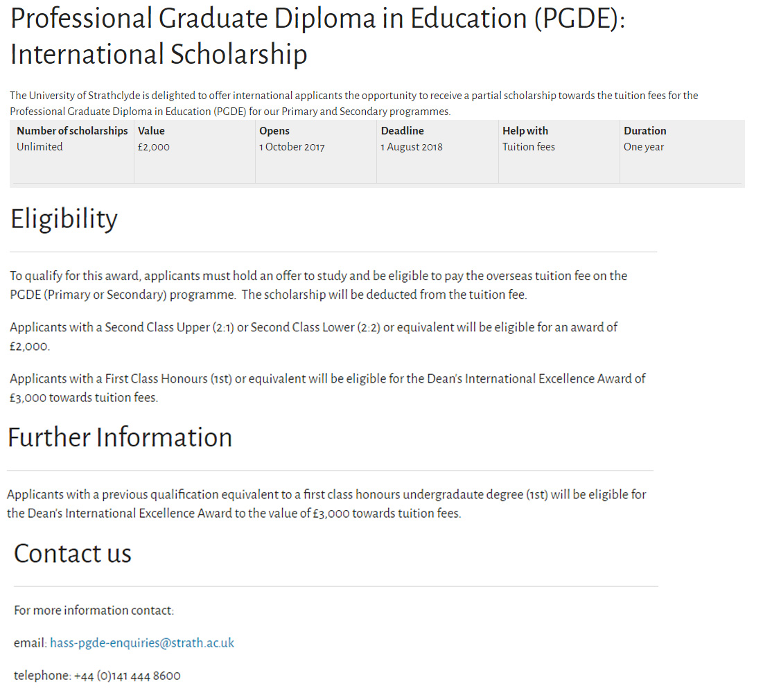This screenshot has height=700, width=763.
Task: Click the page title mentioning International Scholarship
Action: 317,36
